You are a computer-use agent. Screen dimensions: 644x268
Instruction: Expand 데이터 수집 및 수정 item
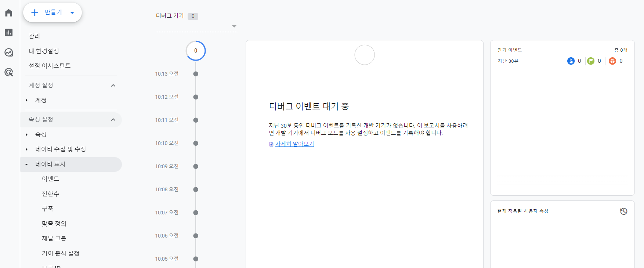tap(26, 149)
